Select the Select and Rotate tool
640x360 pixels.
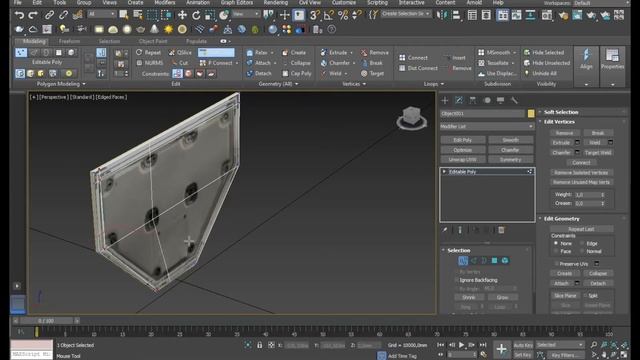(x=196, y=16)
